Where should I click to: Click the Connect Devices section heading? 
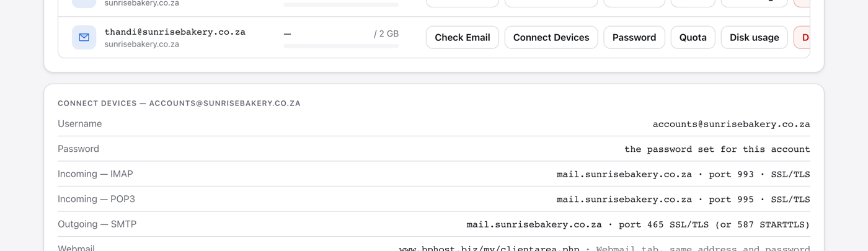[x=179, y=103]
